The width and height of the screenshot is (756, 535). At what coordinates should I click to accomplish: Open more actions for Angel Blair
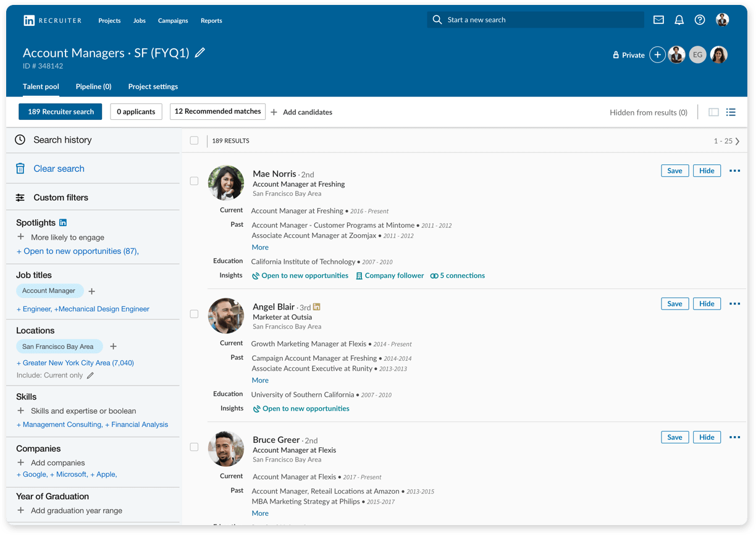(734, 303)
